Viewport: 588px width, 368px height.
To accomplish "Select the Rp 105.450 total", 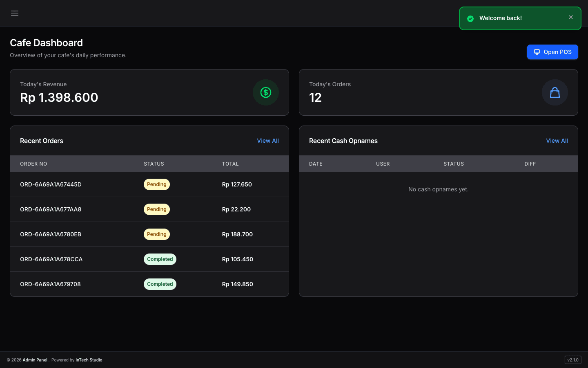I will (238, 259).
